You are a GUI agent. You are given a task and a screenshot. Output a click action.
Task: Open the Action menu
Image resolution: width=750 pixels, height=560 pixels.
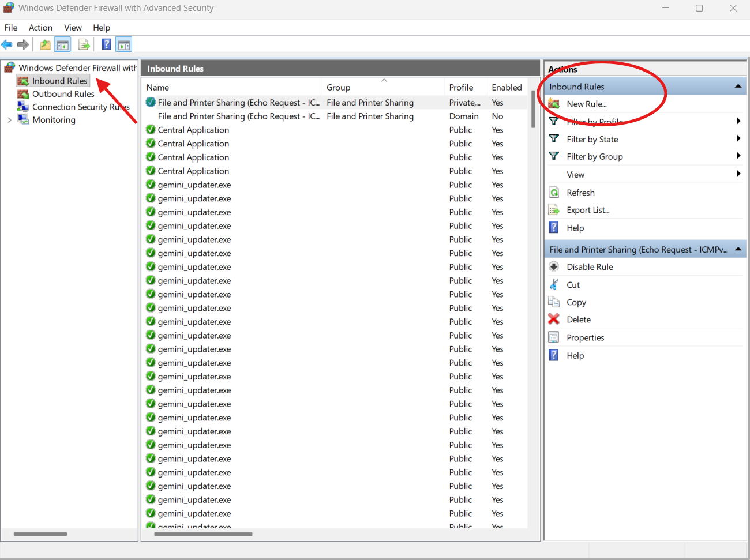coord(40,28)
